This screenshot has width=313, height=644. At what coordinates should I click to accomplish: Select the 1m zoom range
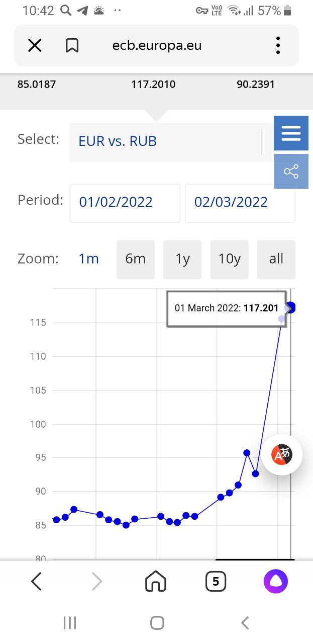(89, 259)
